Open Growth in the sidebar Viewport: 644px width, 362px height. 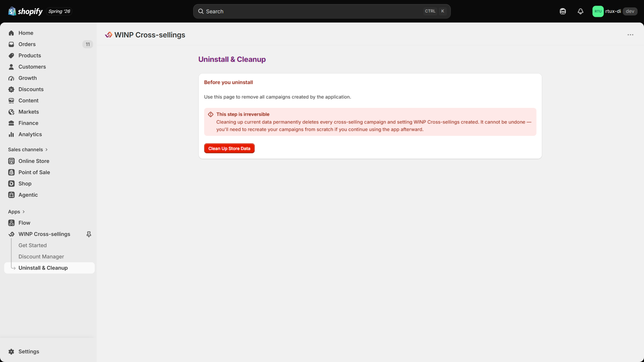[49, 78]
